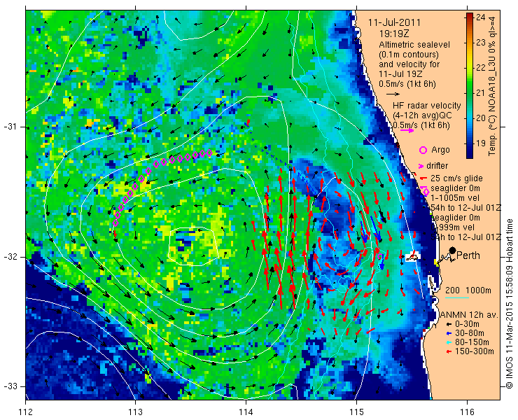Click the dark red top of the colorbar
518x420 pixels.
[x=470, y=16]
